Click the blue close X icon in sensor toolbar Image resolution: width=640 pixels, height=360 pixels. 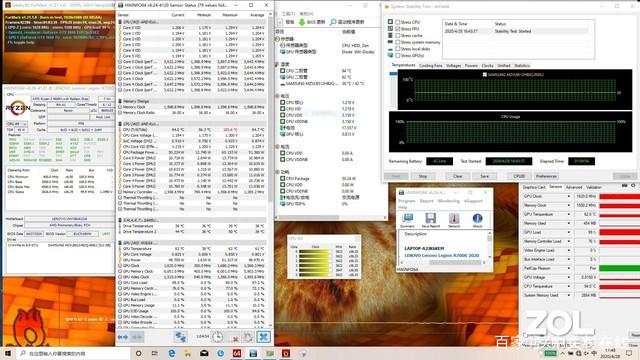[x=263, y=337]
